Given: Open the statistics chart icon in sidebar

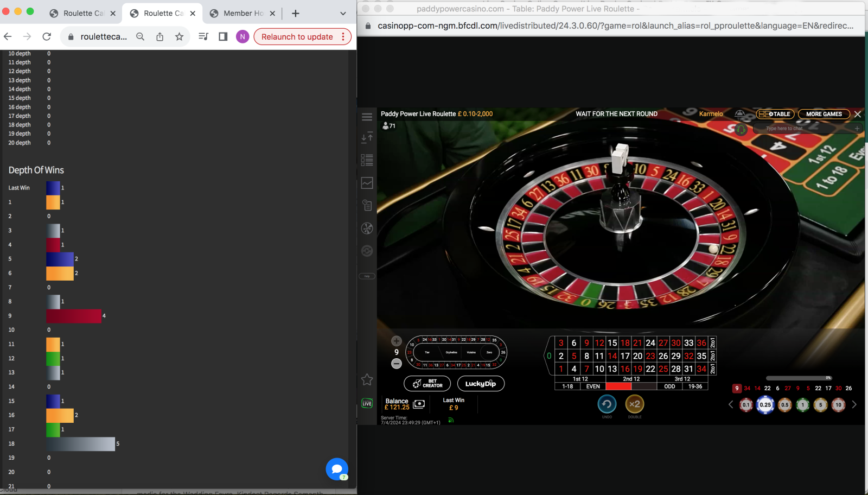Looking at the screenshot, I should tap(367, 183).
